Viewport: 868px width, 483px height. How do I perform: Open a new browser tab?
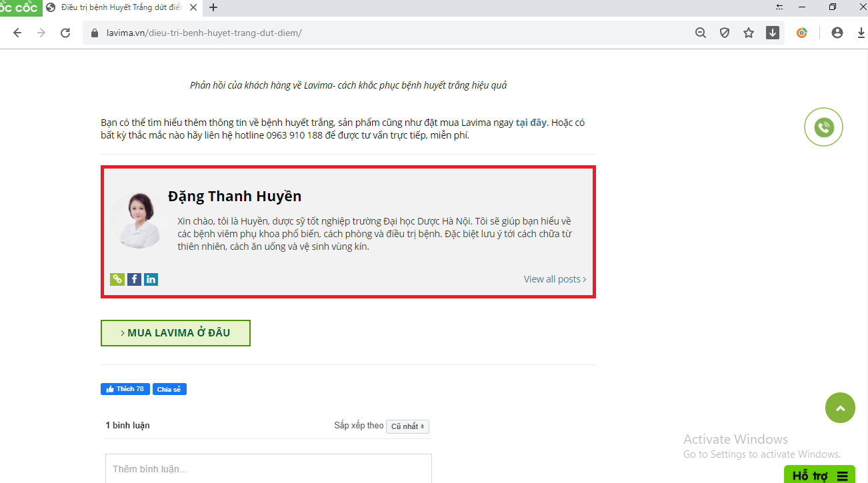pyautogui.click(x=213, y=7)
